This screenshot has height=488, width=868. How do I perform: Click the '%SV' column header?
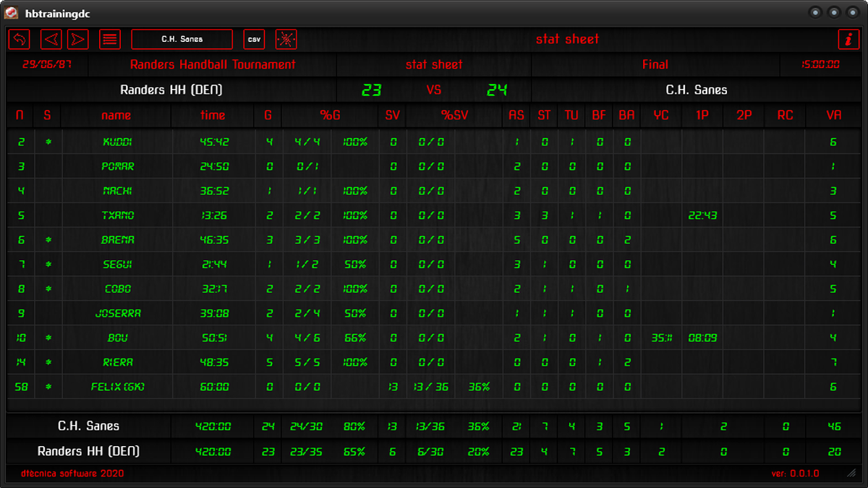tap(455, 115)
